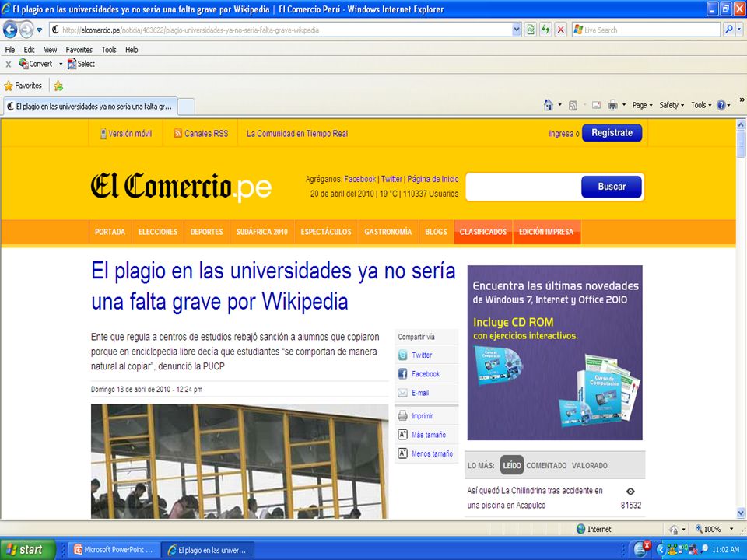Click the Print icon in command bar
Image resolution: width=747 pixels, height=560 pixels.
pos(612,105)
